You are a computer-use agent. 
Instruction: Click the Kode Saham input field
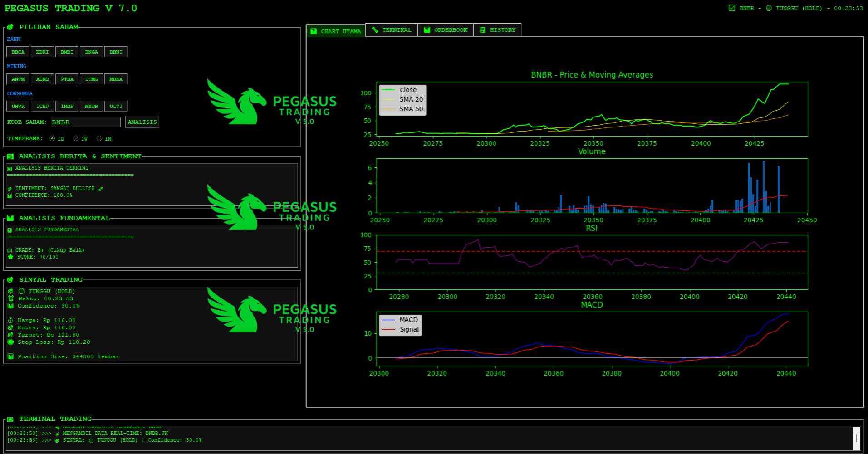point(85,122)
